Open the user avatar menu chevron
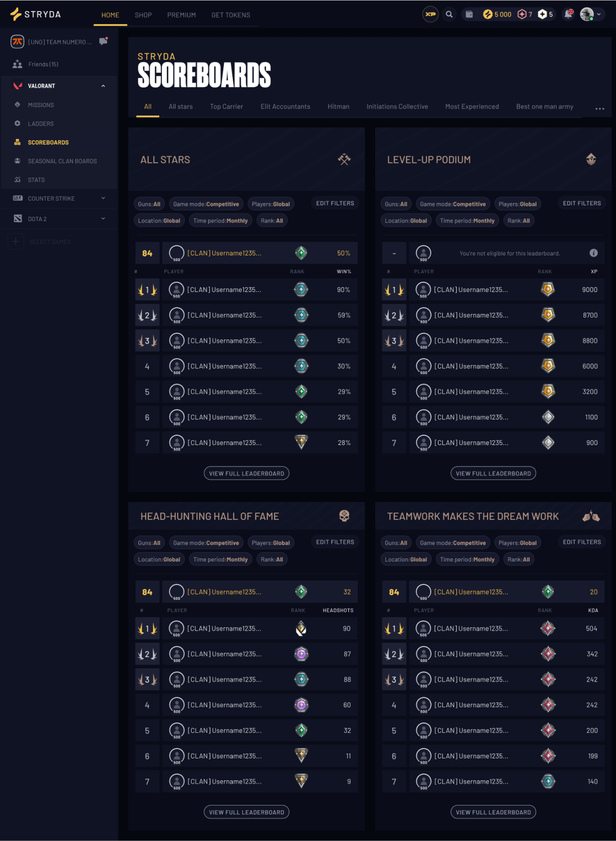Screen dimensions: 616x841 tap(599, 15)
